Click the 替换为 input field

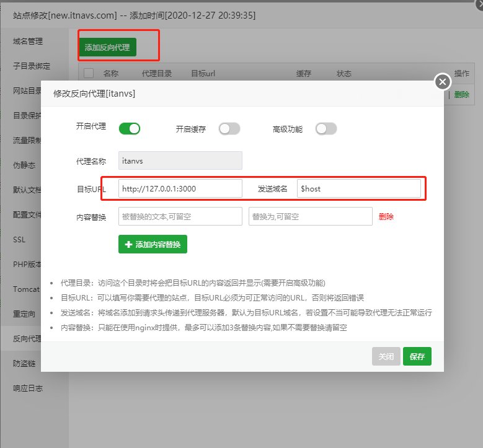click(x=311, y=216)
